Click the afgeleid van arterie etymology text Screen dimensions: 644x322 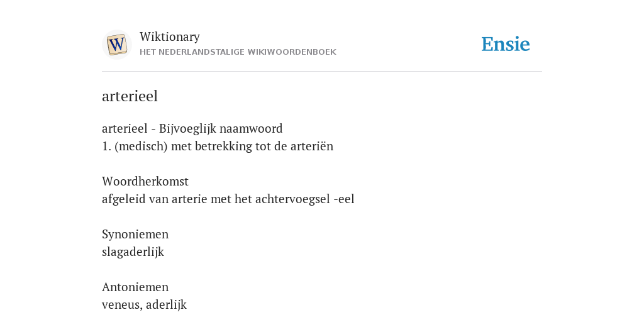(x=228, y=199)
